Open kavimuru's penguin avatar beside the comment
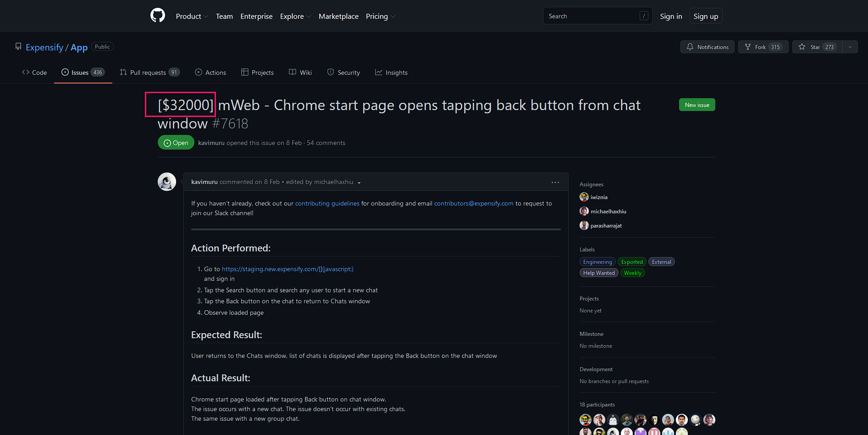The height and width of the screenshot is (435, 868). [x=167, y=182]
